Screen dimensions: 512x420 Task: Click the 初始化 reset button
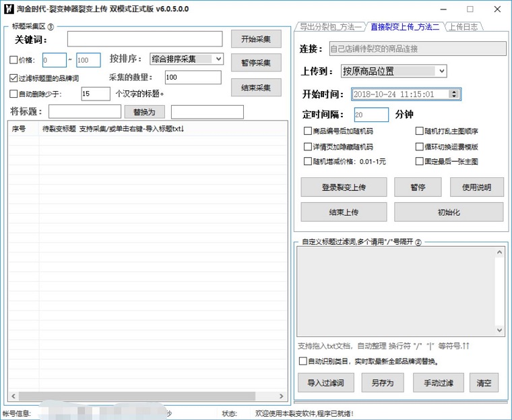[x=449, y=212]
